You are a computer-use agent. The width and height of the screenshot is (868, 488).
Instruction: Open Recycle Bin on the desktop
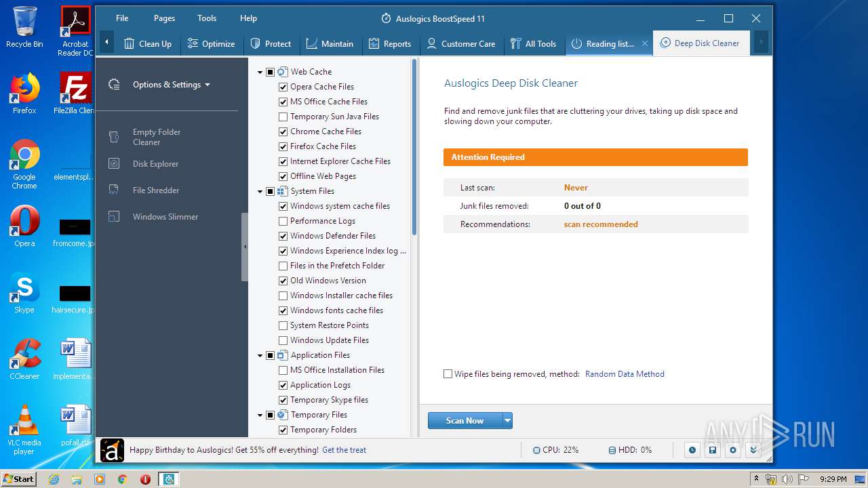tap(24, 27)
